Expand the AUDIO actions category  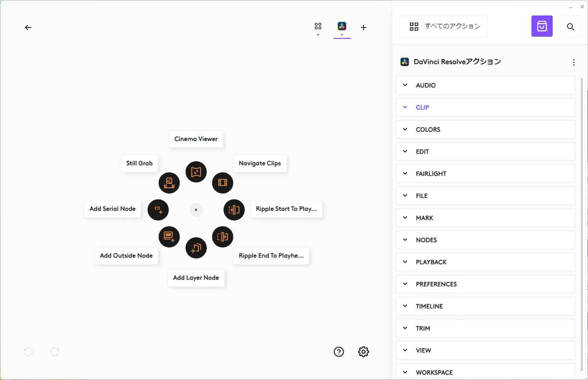[x=485, y=85]
